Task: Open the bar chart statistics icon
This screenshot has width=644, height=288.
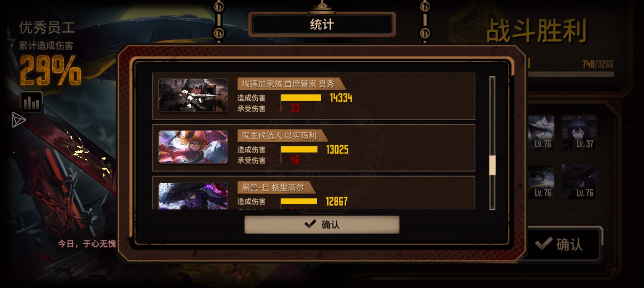Action: [31, 102]
